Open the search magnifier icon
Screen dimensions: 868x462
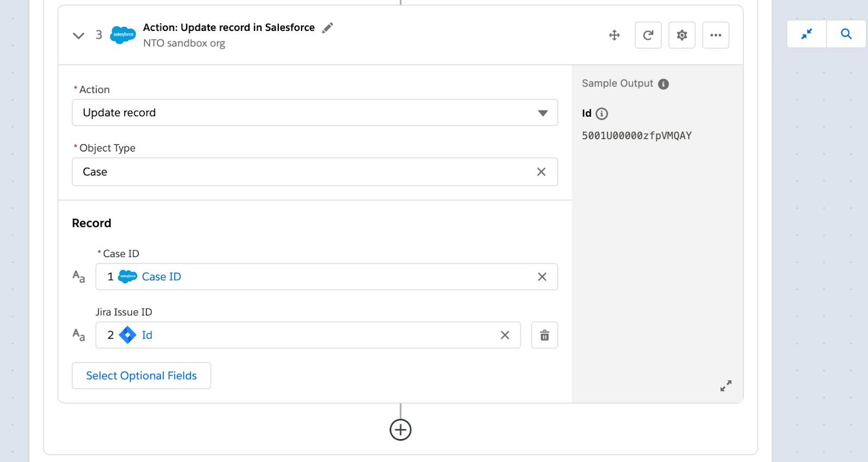point(846,34)
